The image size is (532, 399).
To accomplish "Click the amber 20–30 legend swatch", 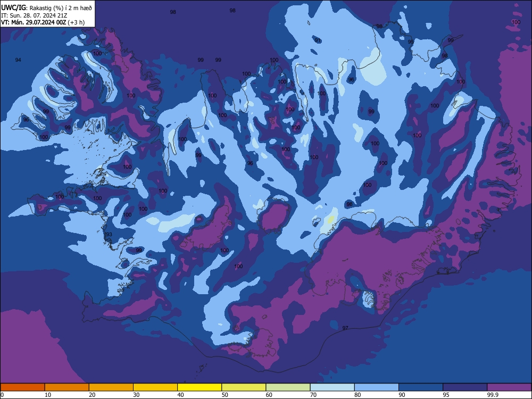I will point(111,387).
